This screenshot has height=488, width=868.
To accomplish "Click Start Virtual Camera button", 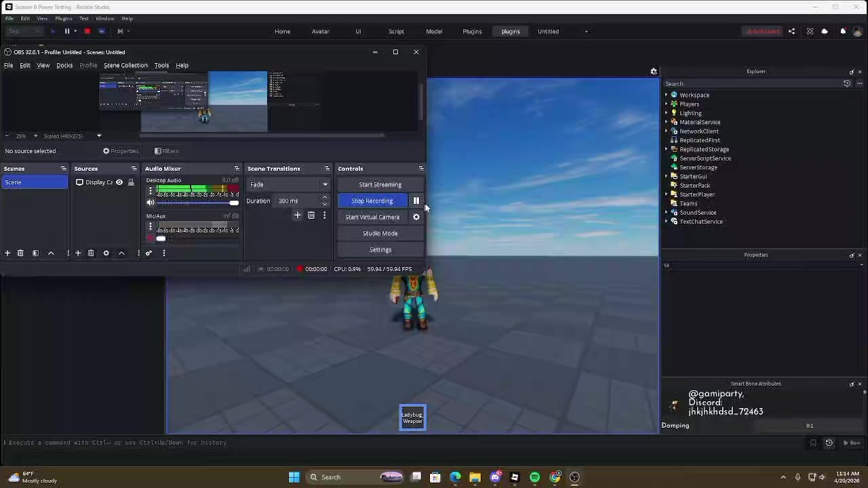I will pyautogui.click(x=372, y=217).
